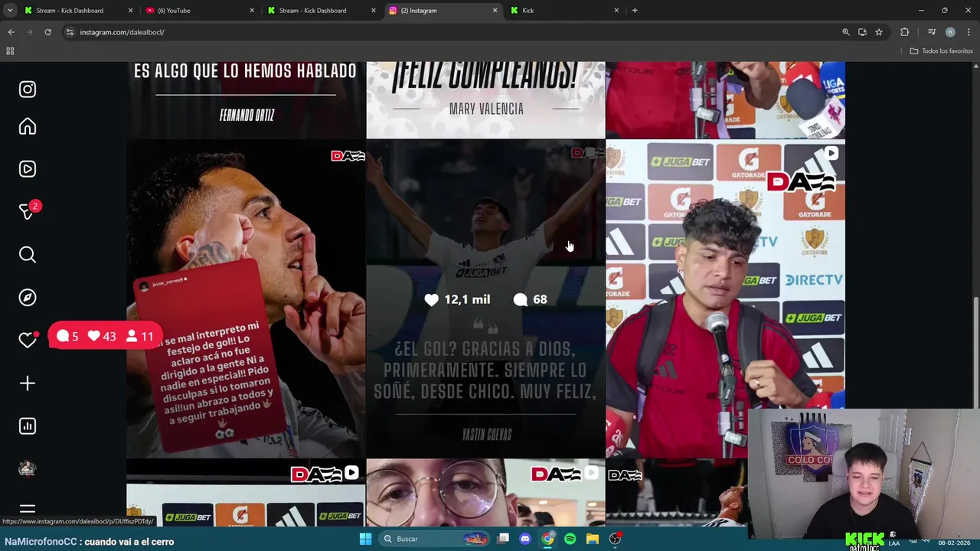The width and height of the screenshot is (980, 551).
Task: Open Chrome from the taskbar
Action: point(547,539)
